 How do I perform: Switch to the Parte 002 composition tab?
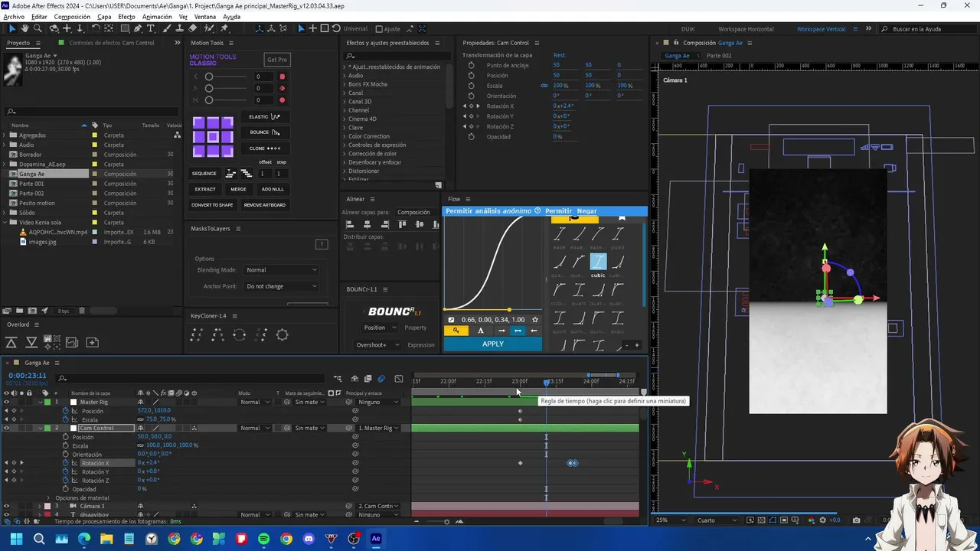coord(719,56)
